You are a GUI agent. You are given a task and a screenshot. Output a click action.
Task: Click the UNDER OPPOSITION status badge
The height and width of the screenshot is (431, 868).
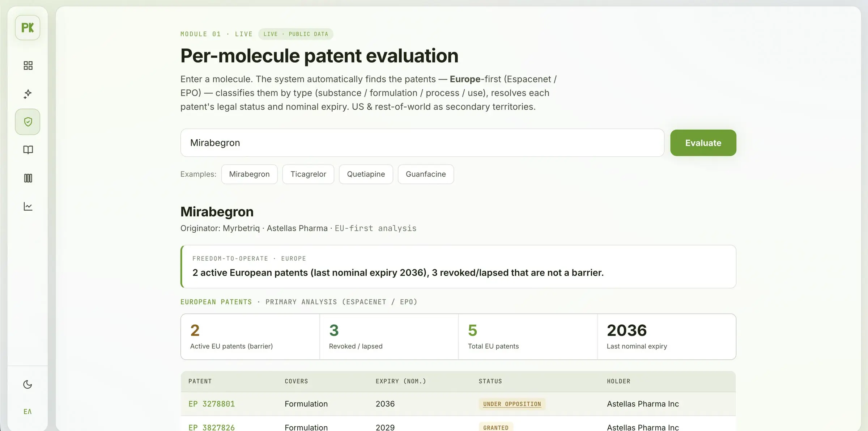pyautogui.click(x=512, y=404)
